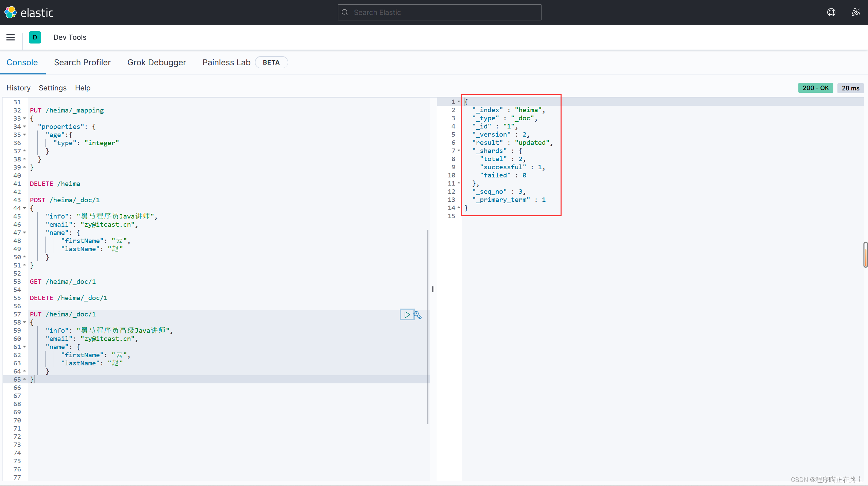Collapse the _shards block in response
Screen dimensions: 868x486
tap(459, 151)
